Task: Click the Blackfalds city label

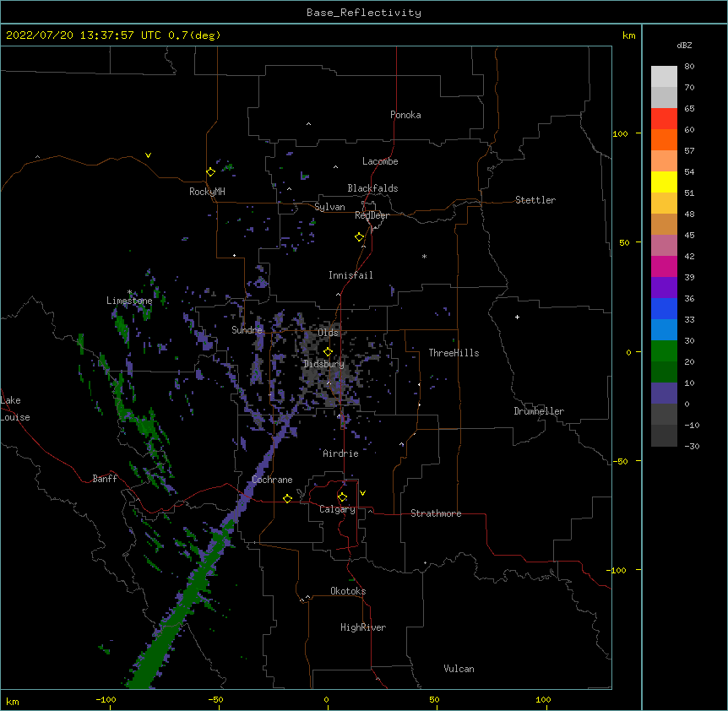Action: coord(372,188)
